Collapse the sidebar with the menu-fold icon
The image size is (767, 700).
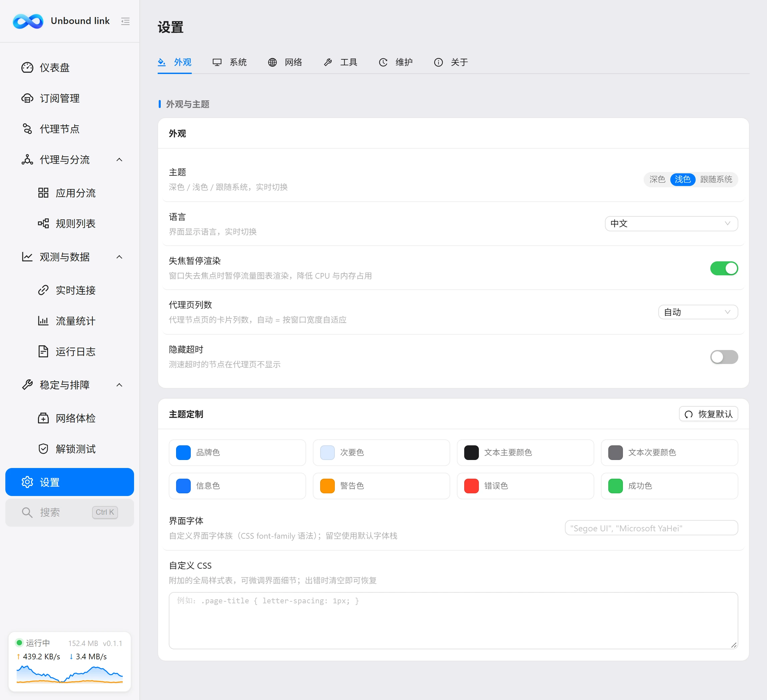click(x=125, y=21)
